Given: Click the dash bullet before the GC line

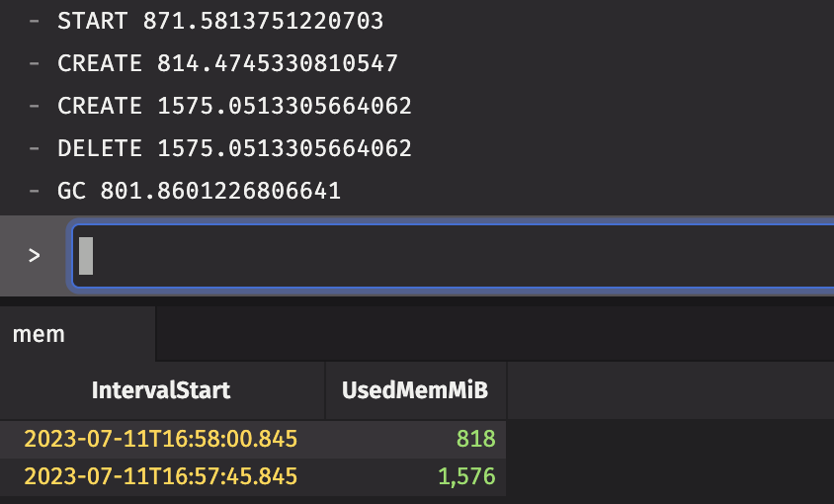Looking at the screenshot, I should tap(35, 191).
